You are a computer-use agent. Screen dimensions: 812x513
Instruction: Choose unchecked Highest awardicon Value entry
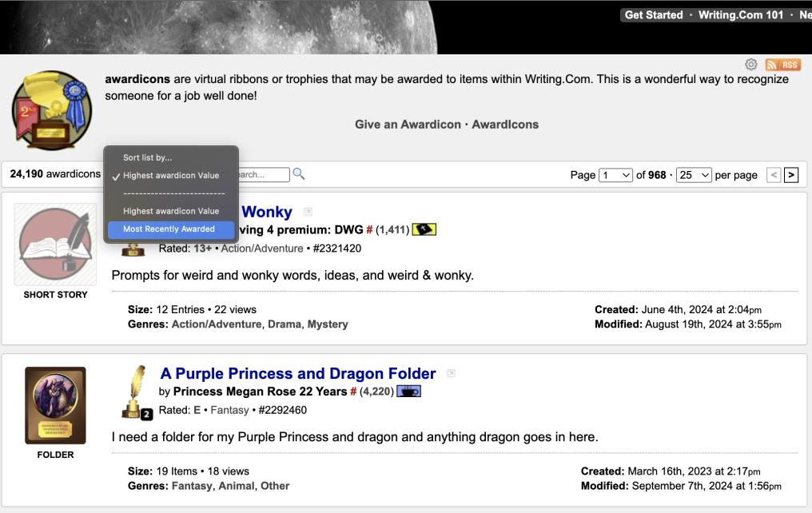[x=171, y=211]
